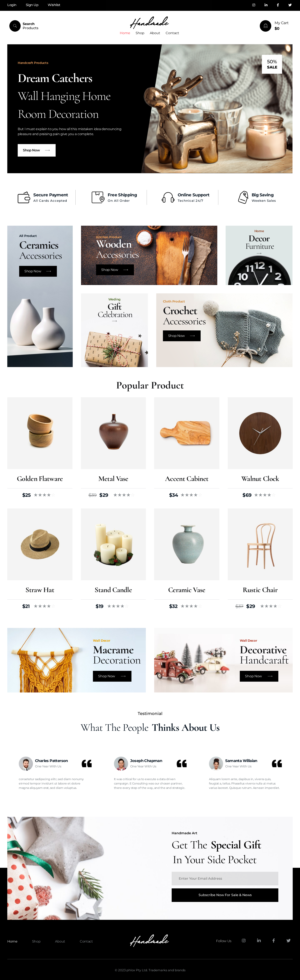The height and width of the screenshot is (980, 300).
Task: Click the Secure Payment wallet icon
Action: pos(24,197)
